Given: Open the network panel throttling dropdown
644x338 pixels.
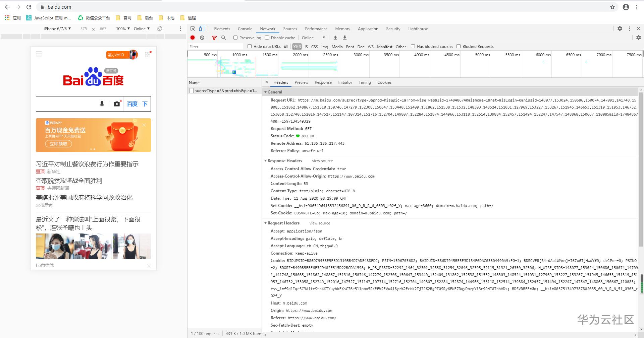Looking at the screenshot, I should click(x=314, y=38).
